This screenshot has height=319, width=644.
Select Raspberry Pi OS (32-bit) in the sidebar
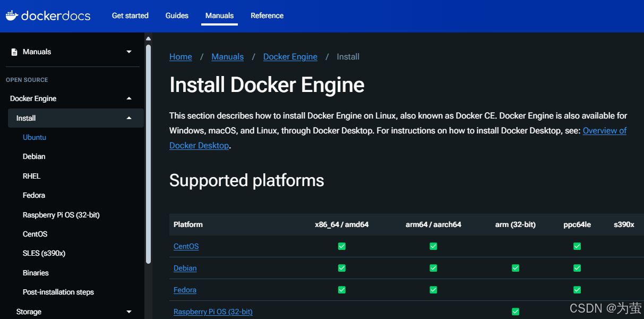tap(61, 215)
